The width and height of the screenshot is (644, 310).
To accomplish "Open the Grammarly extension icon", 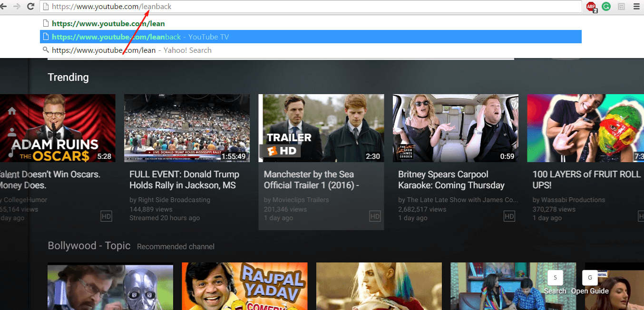I will point(606,7).
